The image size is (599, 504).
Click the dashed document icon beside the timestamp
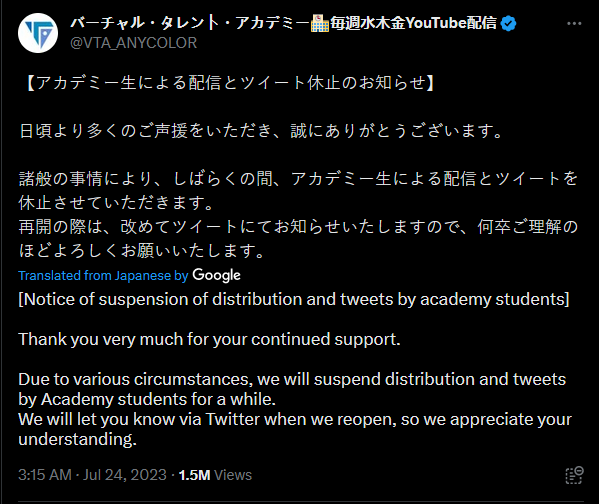tap(574, 475)
